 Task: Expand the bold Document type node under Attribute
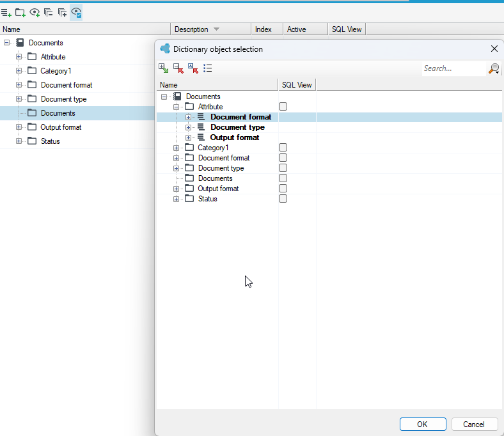188,128
